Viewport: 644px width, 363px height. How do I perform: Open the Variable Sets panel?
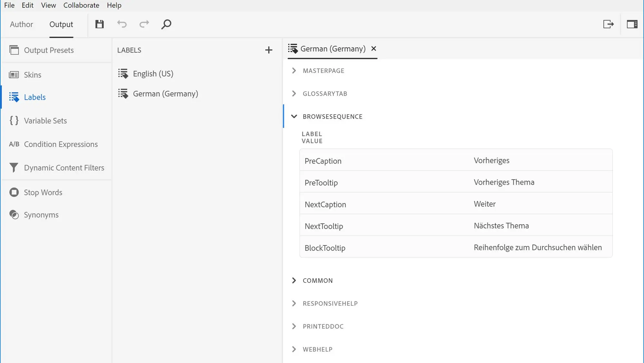[14, 120]
